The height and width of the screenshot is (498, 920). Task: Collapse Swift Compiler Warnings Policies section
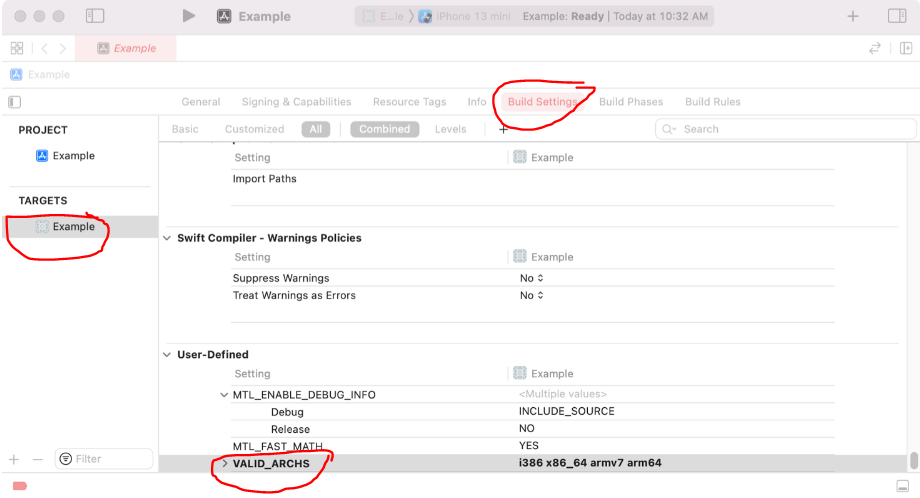click(167, 238)
